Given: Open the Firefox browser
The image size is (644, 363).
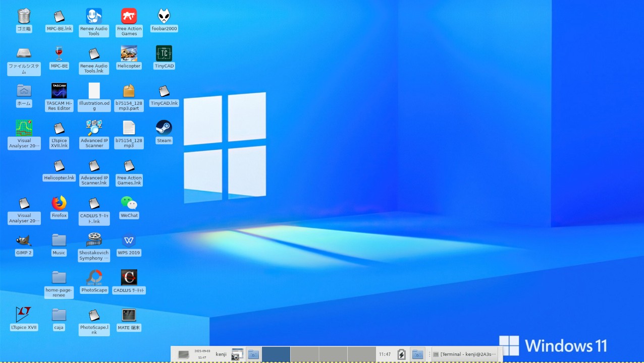Looking at the screenshot, I should click(59, 203).
